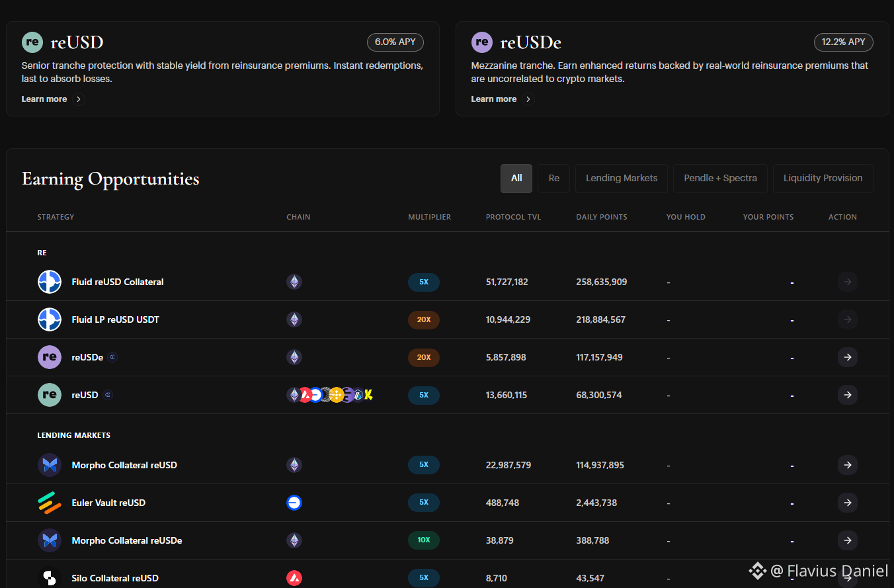Click Ethereum chain icon for Morpho Collateral reUSD

point(294,465)
